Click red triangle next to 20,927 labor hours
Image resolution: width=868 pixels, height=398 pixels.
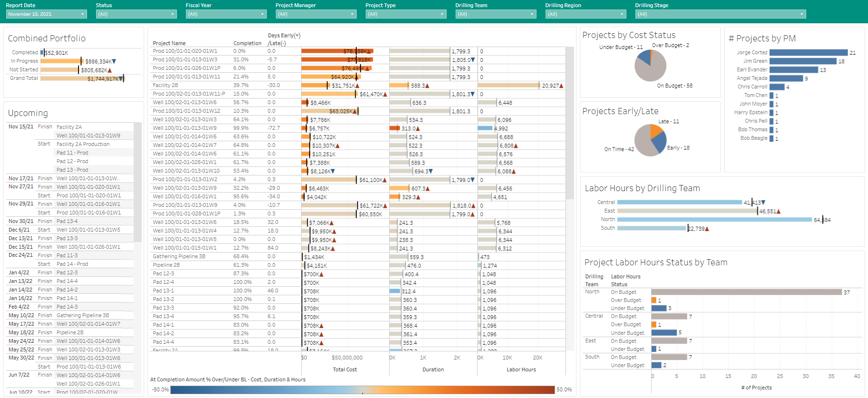tap(561, 86)
